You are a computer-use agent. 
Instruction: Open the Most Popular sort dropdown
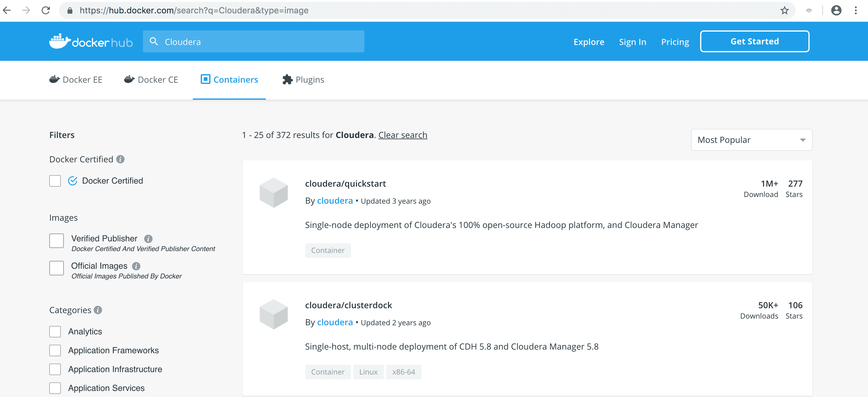pyautogui.click(x=752, y=140)
